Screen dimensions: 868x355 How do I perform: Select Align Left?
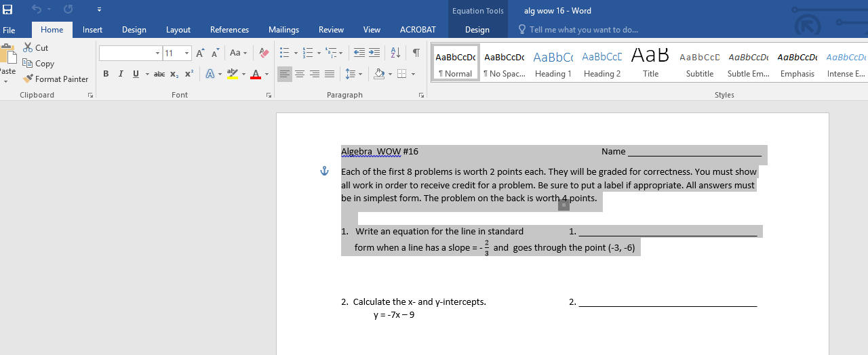pos(285,74)
